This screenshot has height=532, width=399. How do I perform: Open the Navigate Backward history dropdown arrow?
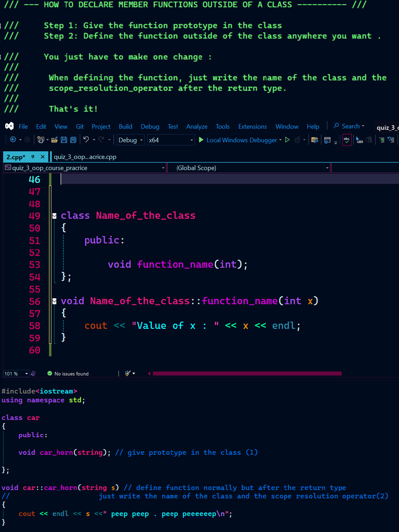coord(20,140)
